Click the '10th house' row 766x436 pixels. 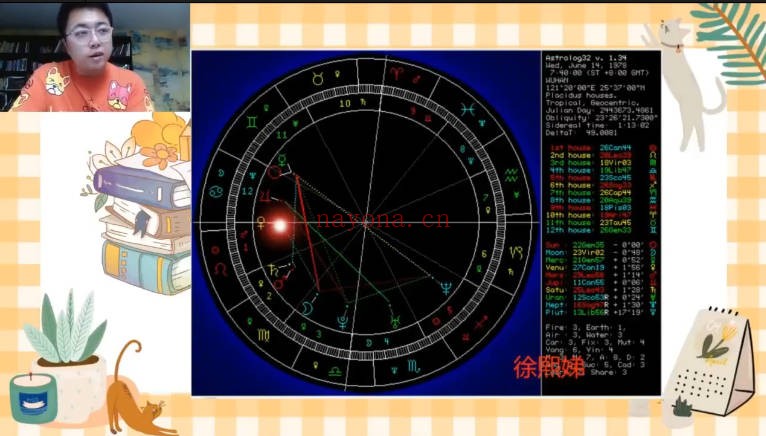tap(603, 215)
